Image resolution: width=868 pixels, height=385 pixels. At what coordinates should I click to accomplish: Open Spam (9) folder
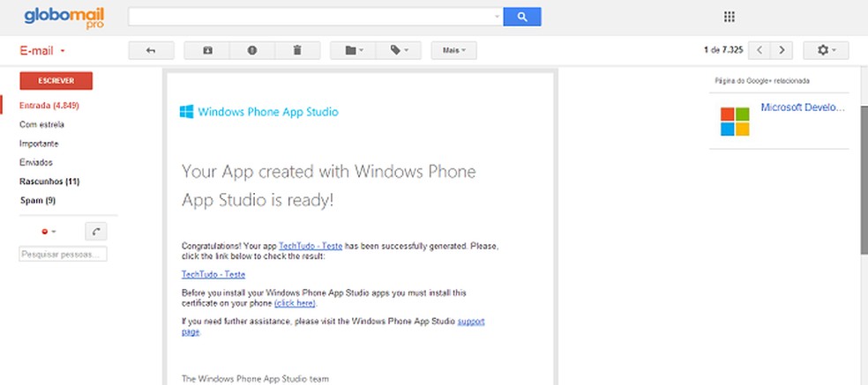[38, 200]
